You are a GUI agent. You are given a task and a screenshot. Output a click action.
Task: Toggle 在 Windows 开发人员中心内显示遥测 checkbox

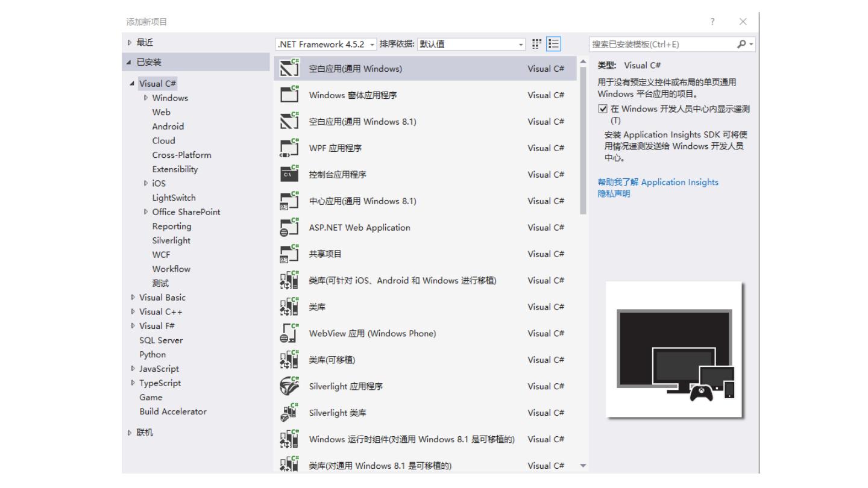pyautogui.click(x=602, y=108)
